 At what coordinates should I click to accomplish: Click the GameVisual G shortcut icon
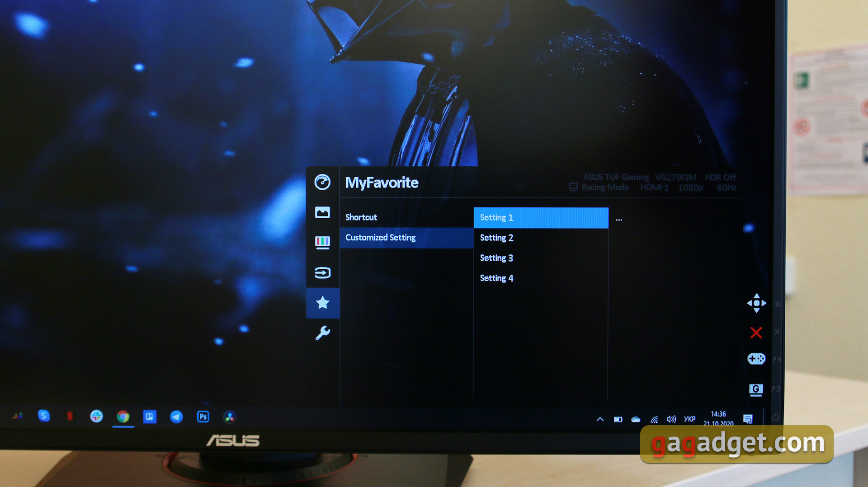(756, 389)
